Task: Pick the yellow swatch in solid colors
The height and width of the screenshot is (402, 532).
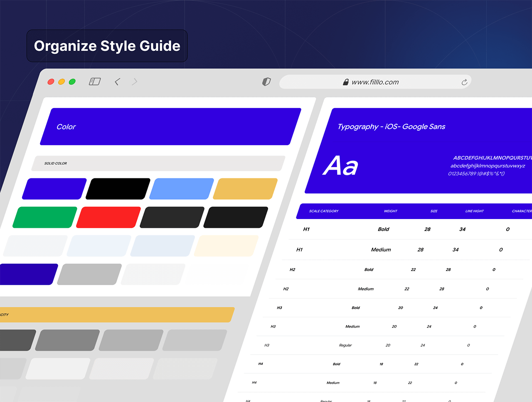Action: [x=245, y=189]
